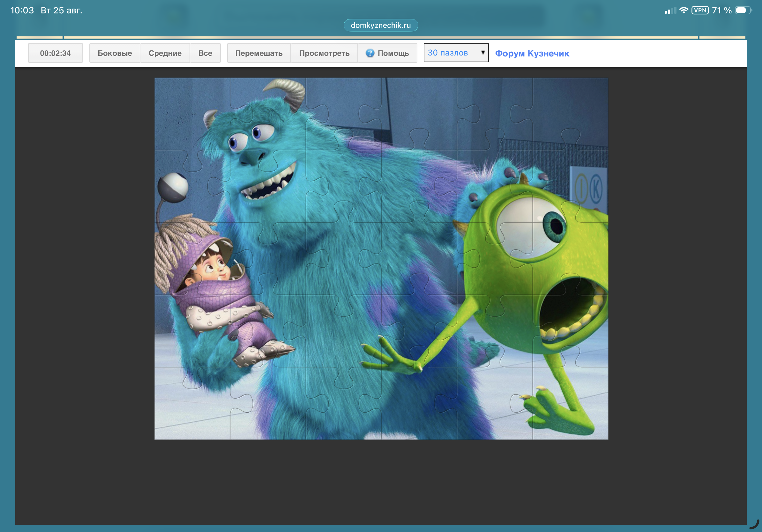Tap the cellular signal bars
762x532 pixels.
tap(670, 11)
